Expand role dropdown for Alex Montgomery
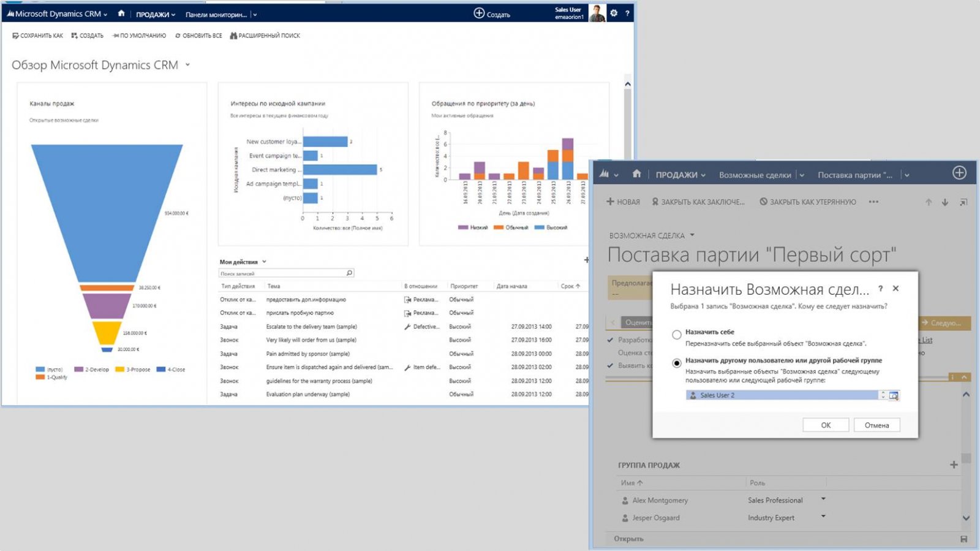The width and height of the screenshot is (980, 551). (x=823, y=499)
